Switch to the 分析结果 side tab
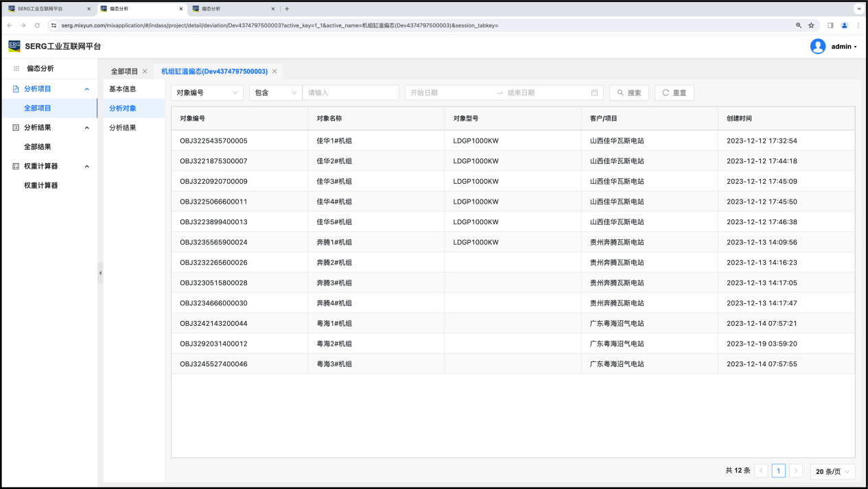This screenshot has height=489, width=868. point(123,128)
